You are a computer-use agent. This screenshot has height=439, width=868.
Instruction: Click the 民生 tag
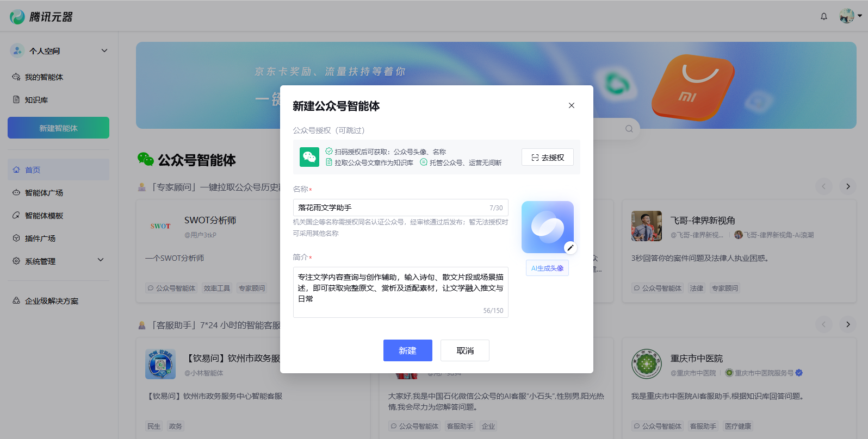(154, 426)
